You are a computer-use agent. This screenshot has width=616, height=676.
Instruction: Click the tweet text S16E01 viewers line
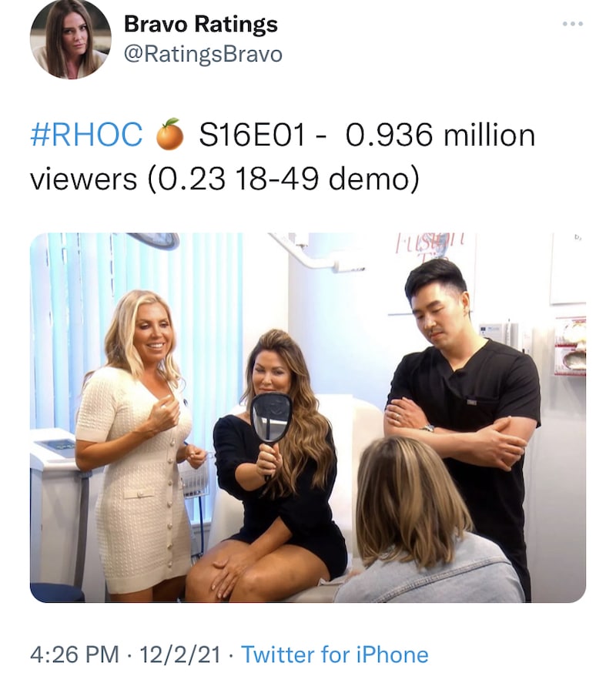pyautogui.click(x=283, y=156)
